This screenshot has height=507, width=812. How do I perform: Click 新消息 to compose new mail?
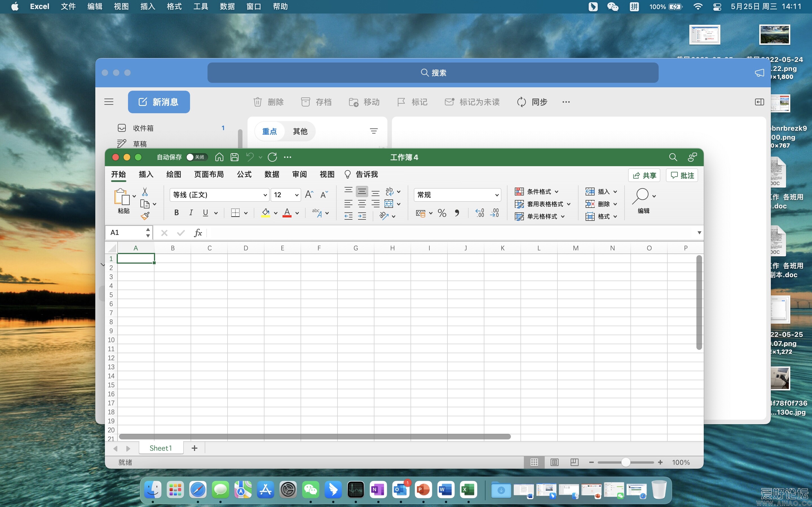(x=159, y=102)
